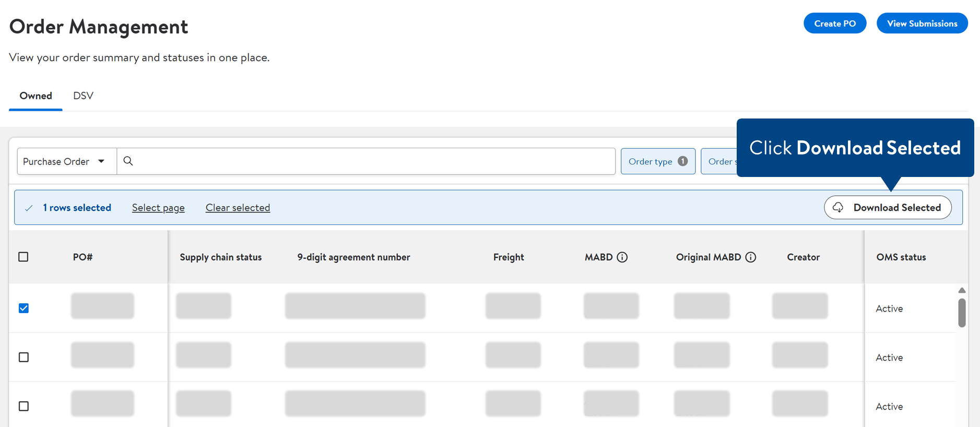Viewport: 980px width, 427px height.
Task: Click the second row's Active status
Action: pos(889,358)
